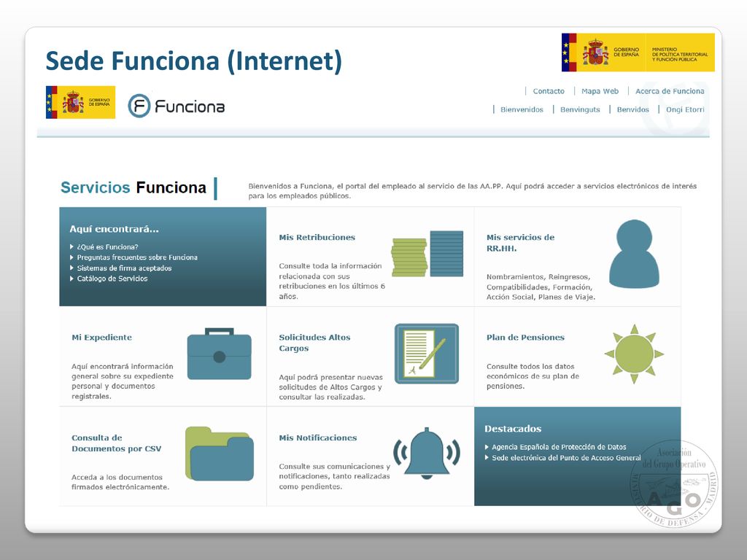Screen dimensions: 747x560
Task: Select Bienvenidos language option
Action: click(522, 109)
